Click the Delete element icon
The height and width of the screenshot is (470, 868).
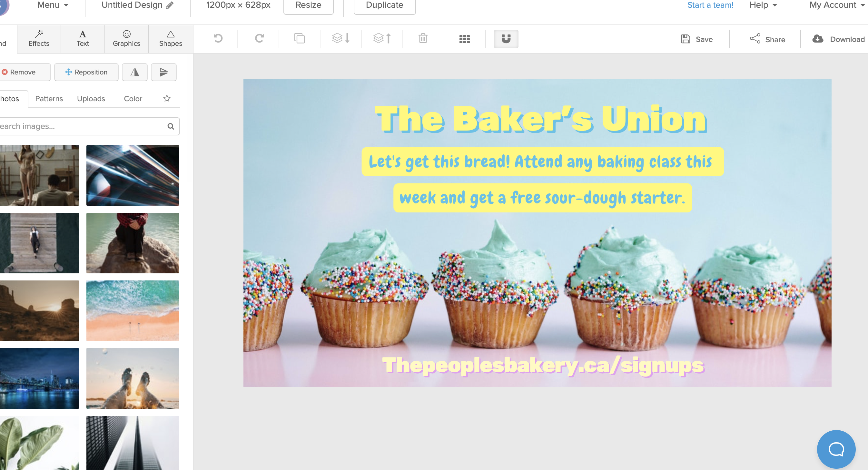pyautogui.click(x=422, y=39)
